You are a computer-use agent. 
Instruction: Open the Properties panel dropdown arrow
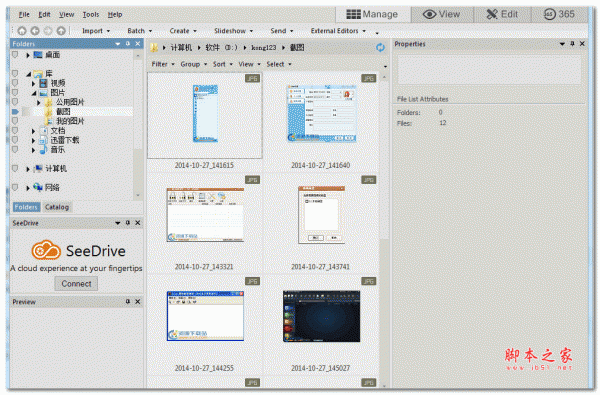562,44
